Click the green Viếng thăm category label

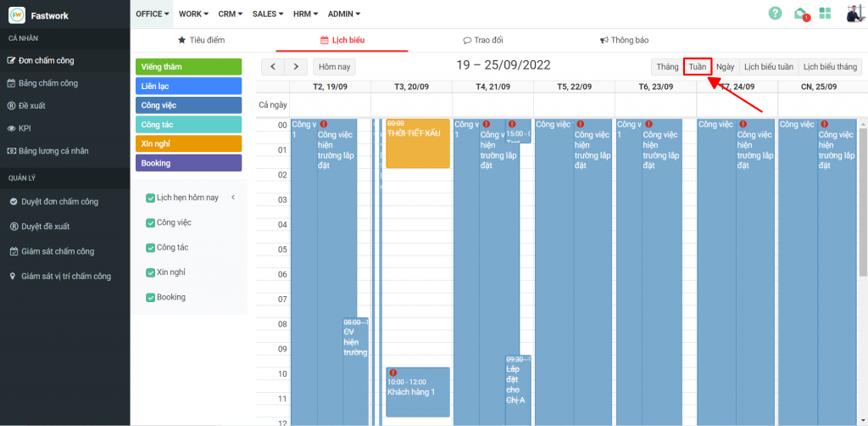coord(188,66)
